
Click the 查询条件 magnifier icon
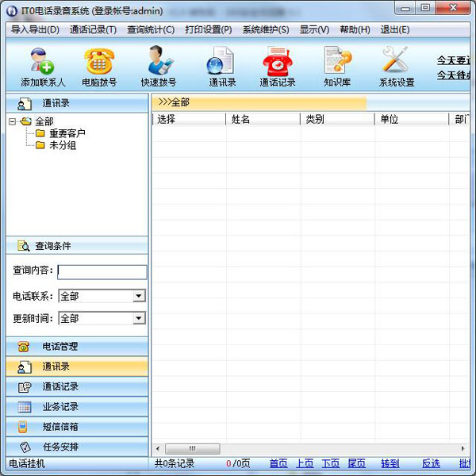tap(23, 246)
